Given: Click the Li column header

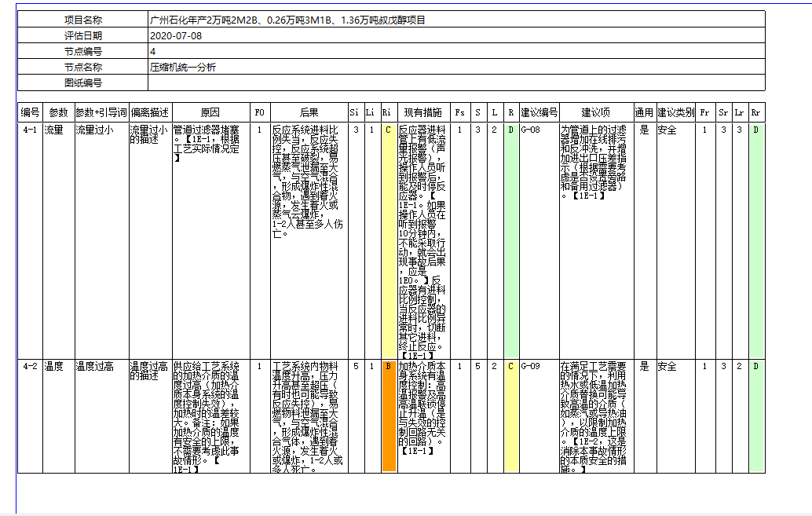Looking at the screenshot, I should 371,112.
